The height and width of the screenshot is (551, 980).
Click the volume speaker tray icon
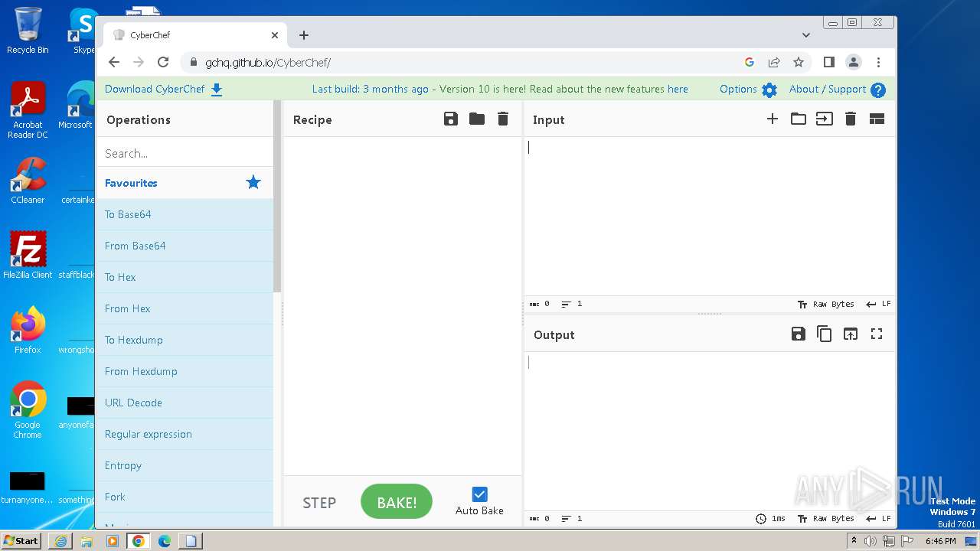coord(871,541)
